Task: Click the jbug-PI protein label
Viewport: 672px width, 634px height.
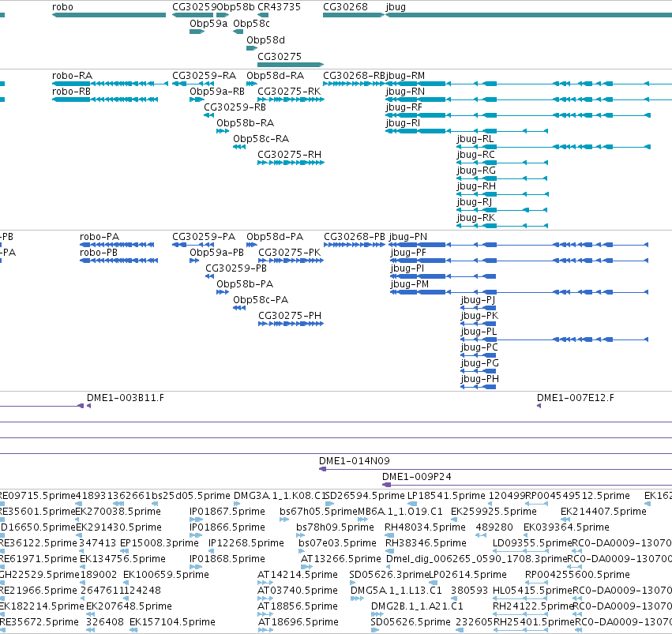Action: [407, 268]
